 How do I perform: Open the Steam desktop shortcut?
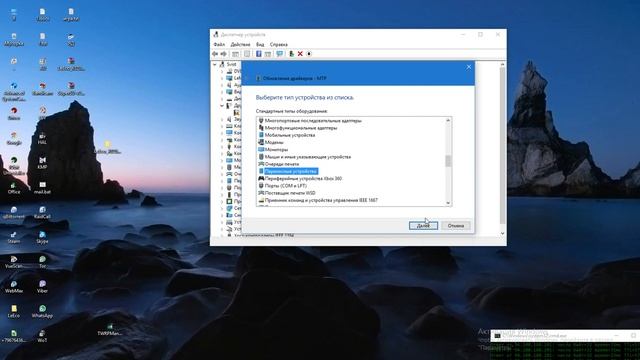pos(14,237)
